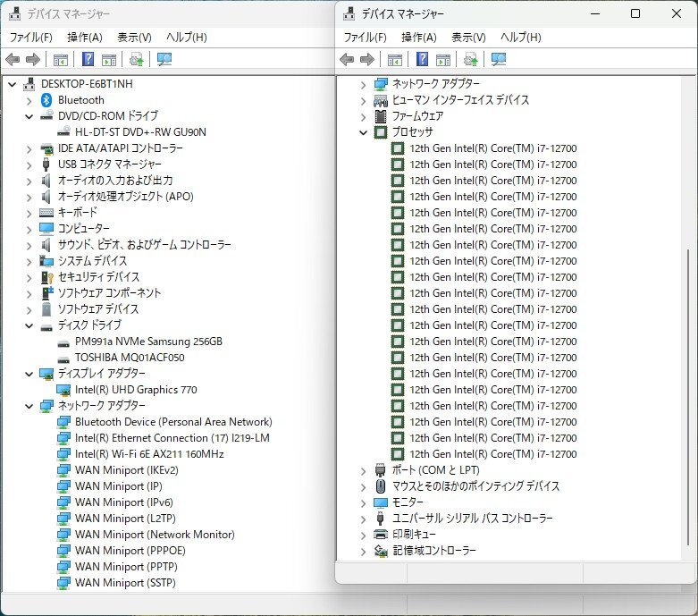
Task: Click the monitor category icon
Action: pos(381,502)
